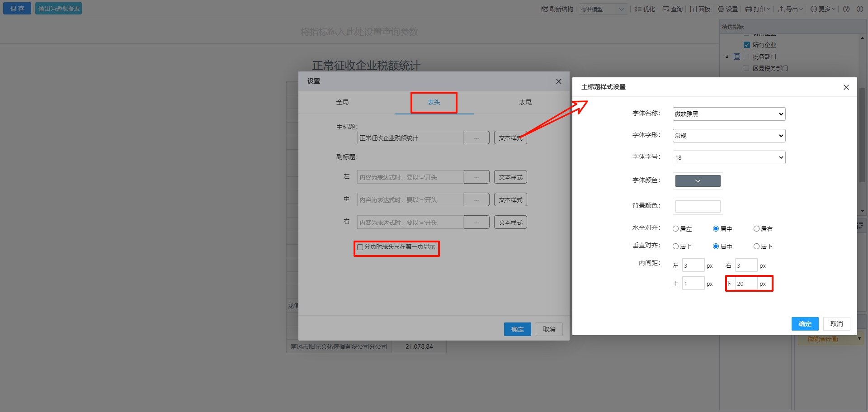The image size is (868, 412).
Task: Switch to the 全局 tab
Action: [342, 102]
